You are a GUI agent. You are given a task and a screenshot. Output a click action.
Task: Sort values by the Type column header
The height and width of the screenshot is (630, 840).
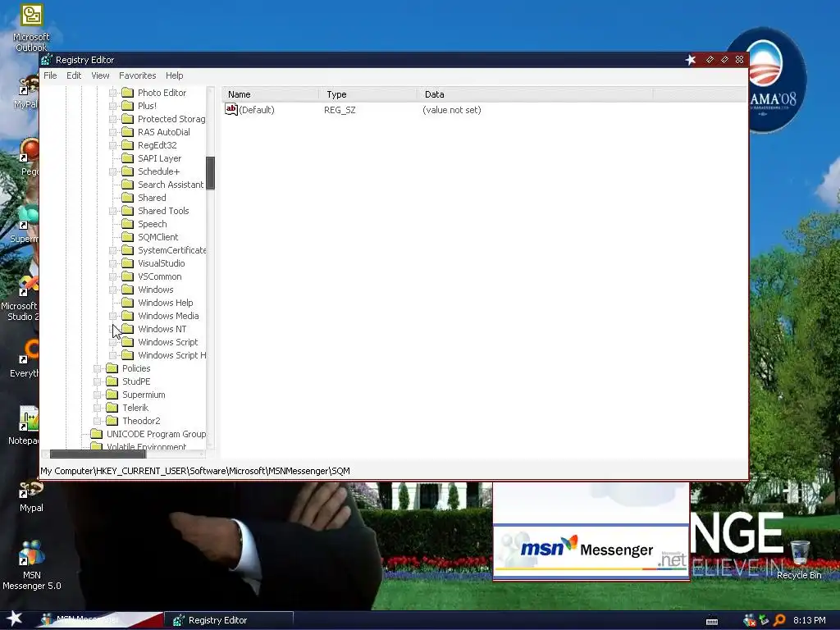pyautogui.click(x=368, y=94)
